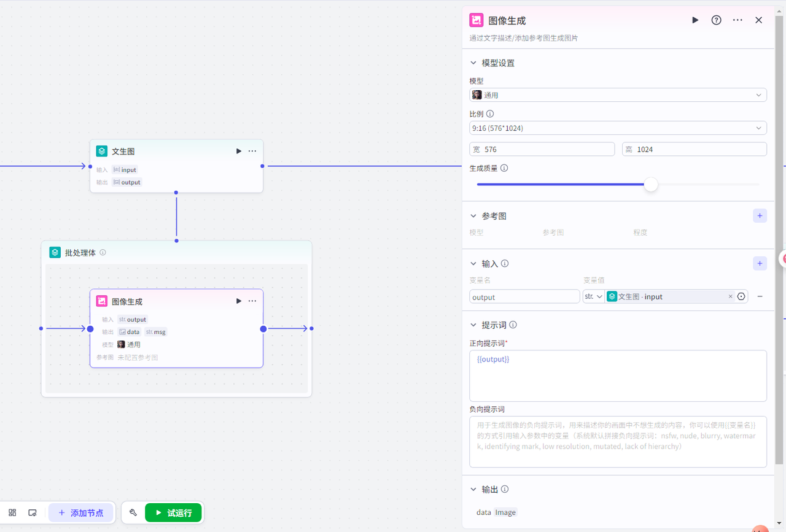Run the 文生图 node

click(239, 151)
